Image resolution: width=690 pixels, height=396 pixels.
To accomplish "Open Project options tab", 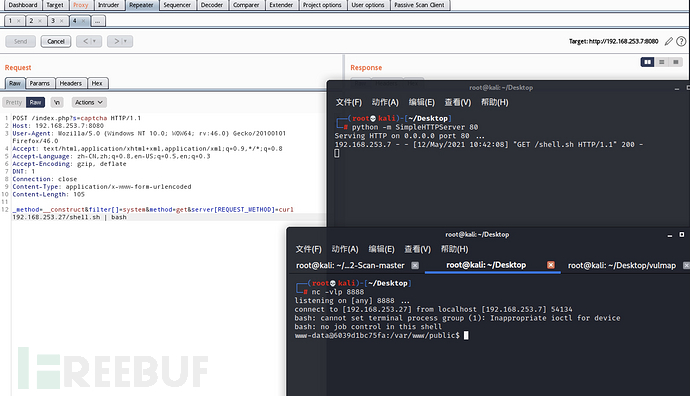I will click(322, 5).
